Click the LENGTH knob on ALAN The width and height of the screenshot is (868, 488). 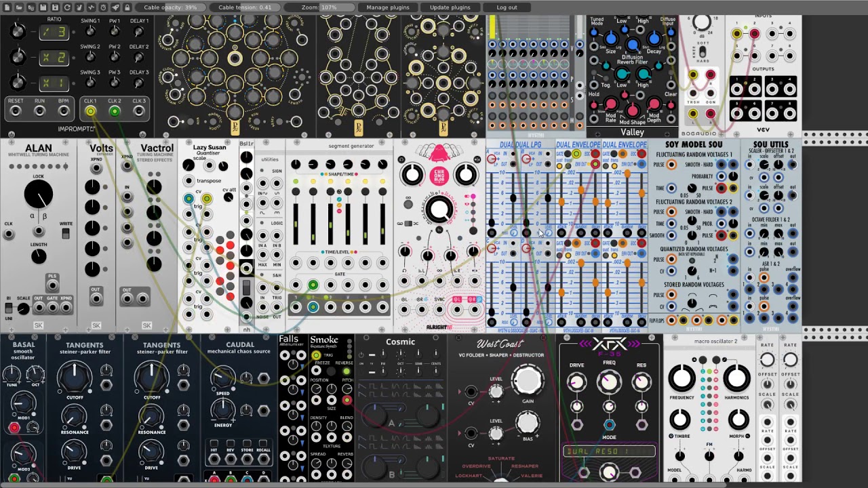(x=39, y=256)
